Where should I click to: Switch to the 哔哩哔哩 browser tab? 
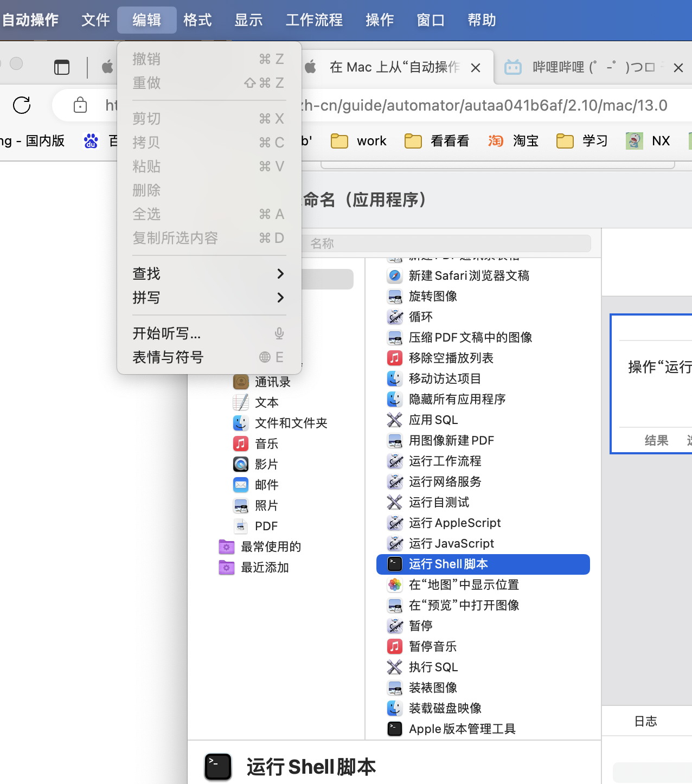pos(586,67)
